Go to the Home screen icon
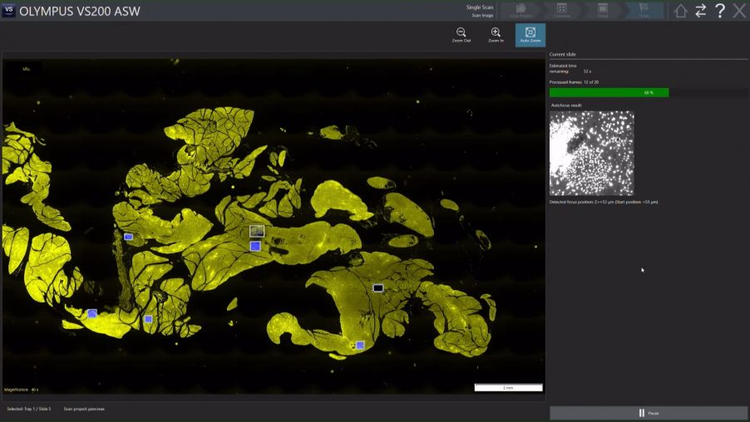The height and width of the screenshot is (422, 750). point(681,11)
